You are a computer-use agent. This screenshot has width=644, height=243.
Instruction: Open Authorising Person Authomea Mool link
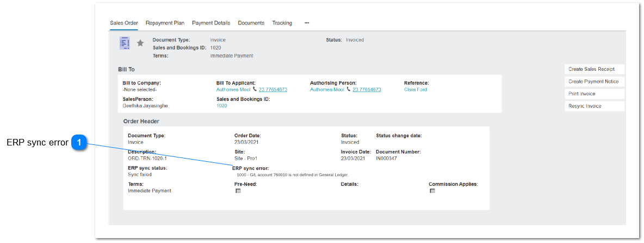pyautogui.click(x=327, y=90)
